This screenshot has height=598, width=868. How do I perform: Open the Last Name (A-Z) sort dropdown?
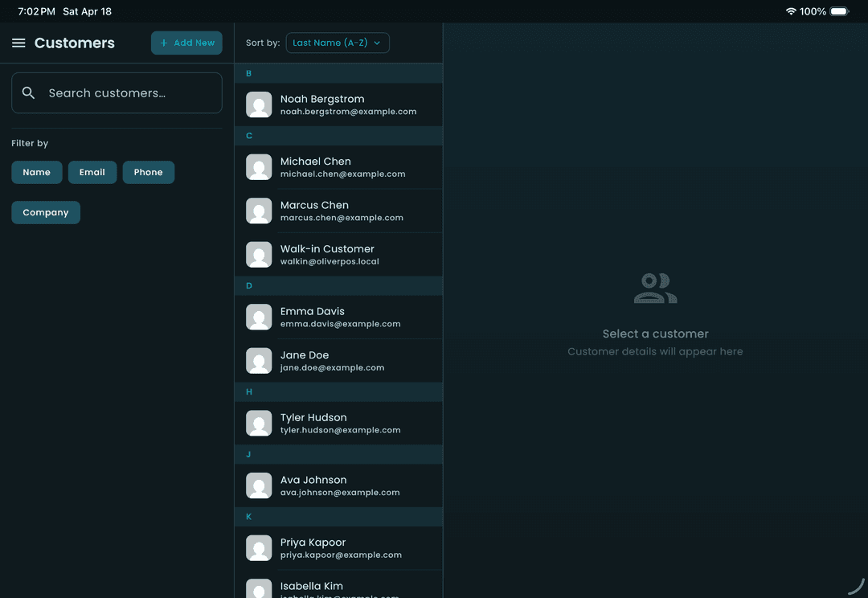338,43
